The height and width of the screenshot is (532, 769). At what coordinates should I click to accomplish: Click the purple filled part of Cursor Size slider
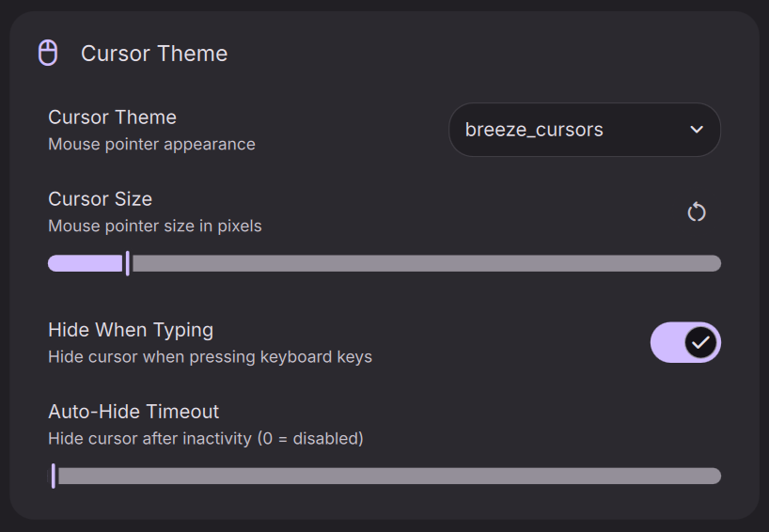coord(85,263)
